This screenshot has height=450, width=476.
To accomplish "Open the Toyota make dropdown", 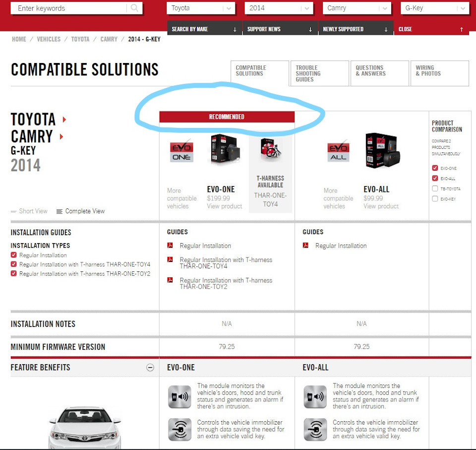I will point(201,8).
